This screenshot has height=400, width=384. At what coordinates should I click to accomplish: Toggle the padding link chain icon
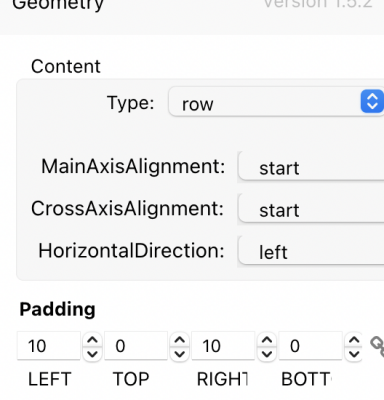pos(377,346)
